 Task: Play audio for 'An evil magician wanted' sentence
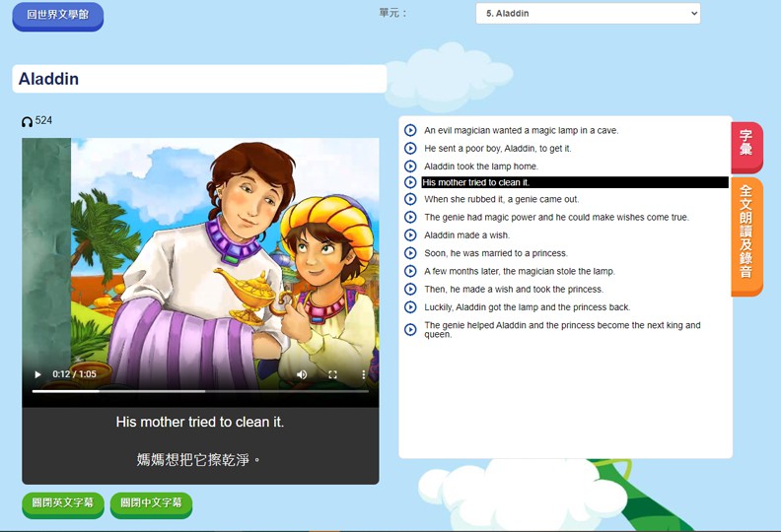[x=410, y=130]
